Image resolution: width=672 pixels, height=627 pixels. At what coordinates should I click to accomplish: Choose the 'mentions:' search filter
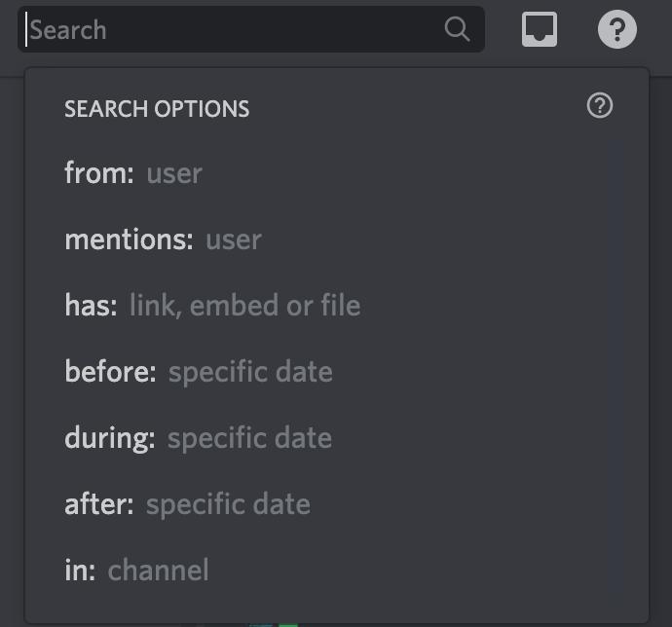click(x=337, y=240)
